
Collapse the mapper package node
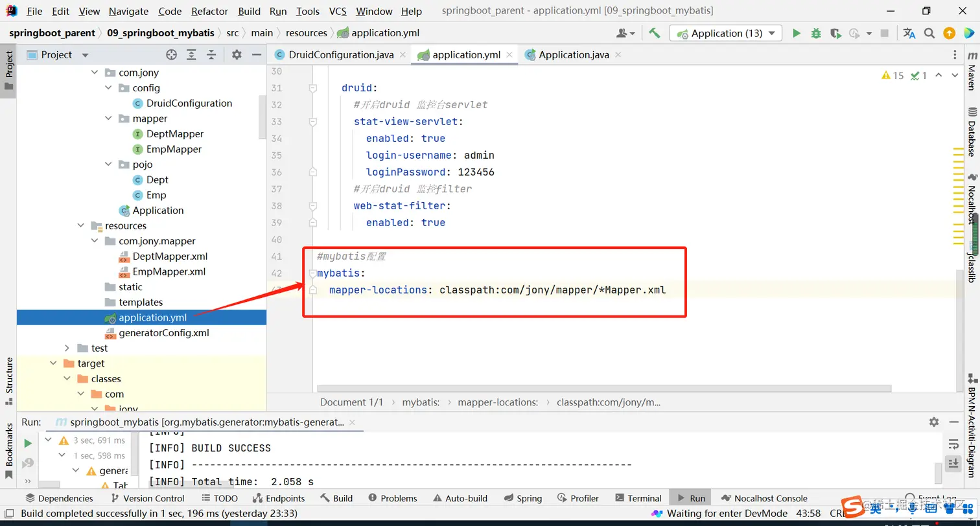point(108,119)
